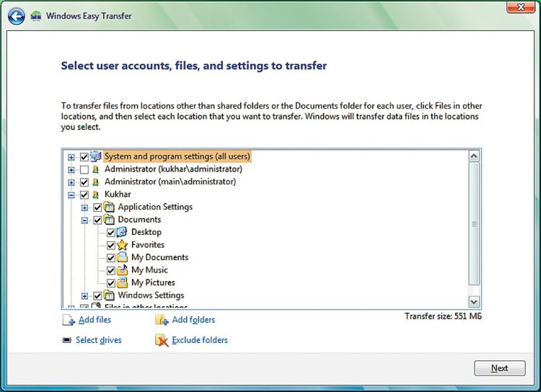Select the Windows Settings tree item
The image size is (541, 392).
151,295
